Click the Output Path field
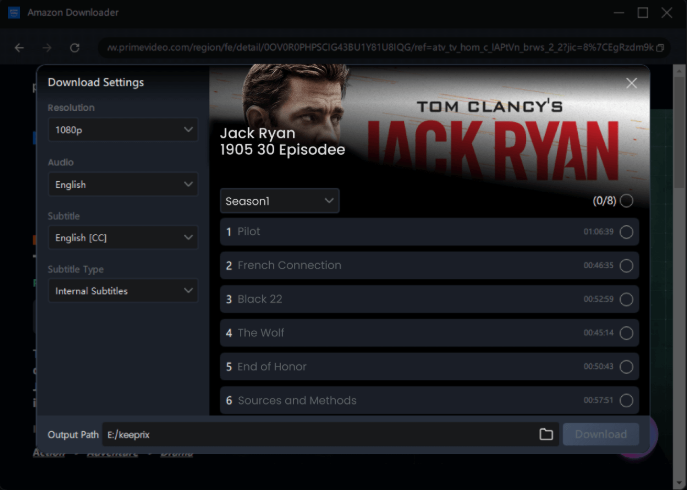Viewport: 687px width, 490px height. [x=315, y=435]
